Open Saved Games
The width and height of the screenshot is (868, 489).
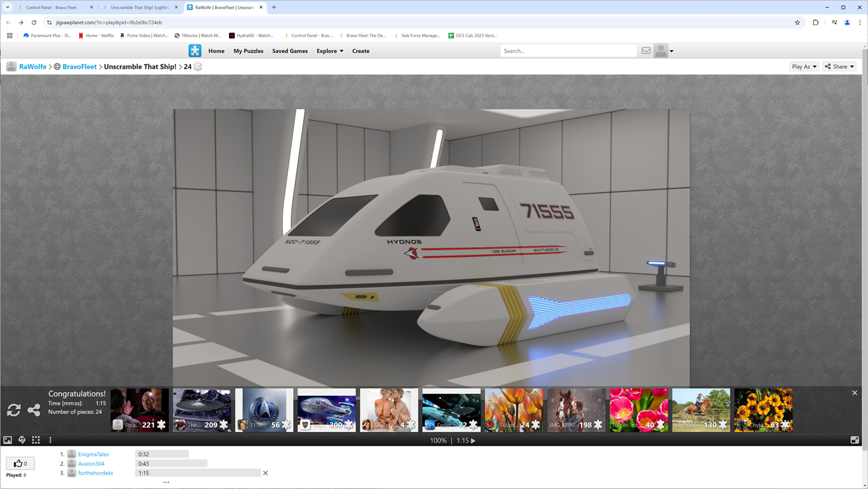(290, 51)
